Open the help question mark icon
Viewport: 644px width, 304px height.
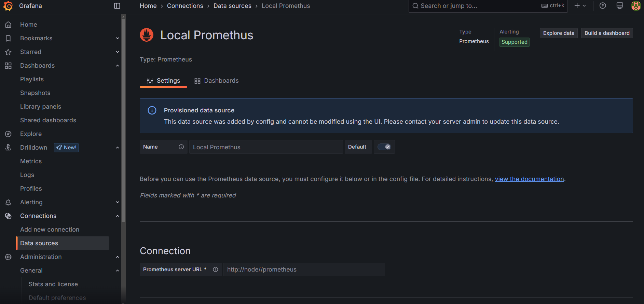point(603,6)
